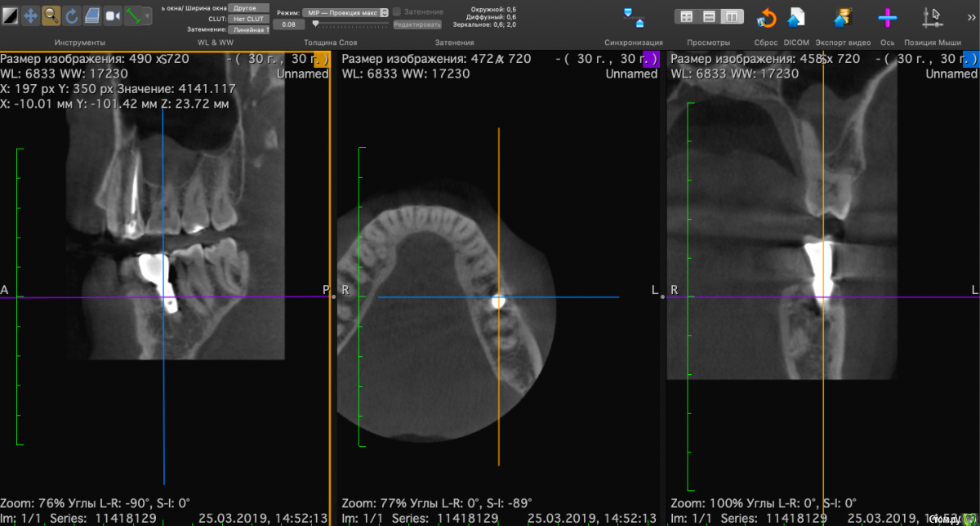980x526 pixels.
Task: Open the Режим MIP projection dropdown
Action: [x=345, y=13]
